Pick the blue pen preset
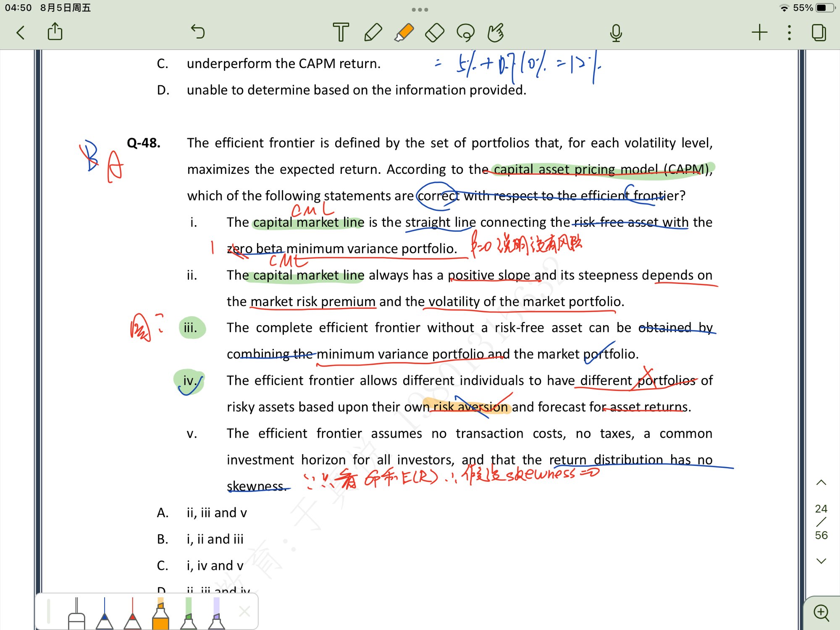 [105, 615]
